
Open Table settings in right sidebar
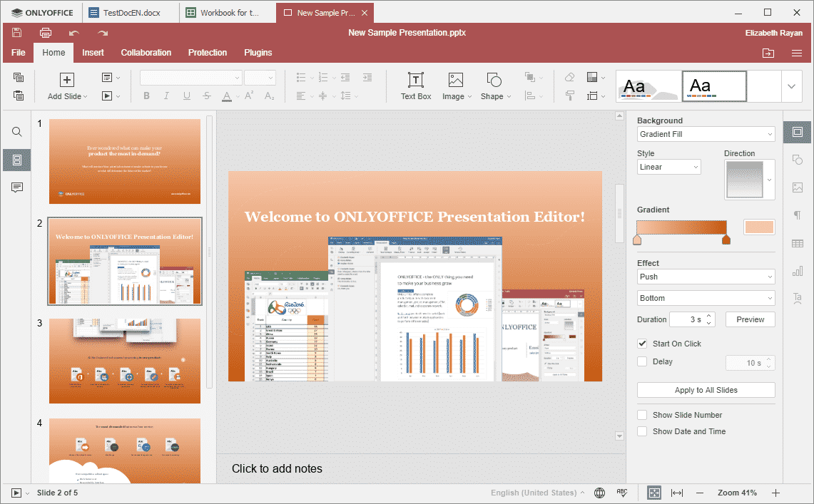tap(798, 243)
